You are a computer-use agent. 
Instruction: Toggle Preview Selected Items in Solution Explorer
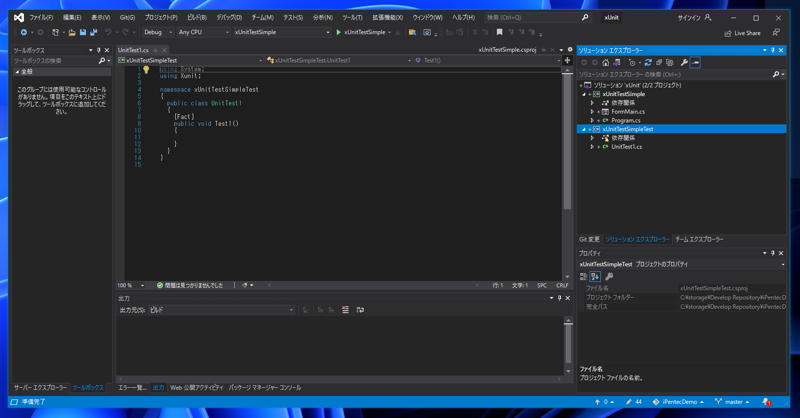click(x=695, y=62)
